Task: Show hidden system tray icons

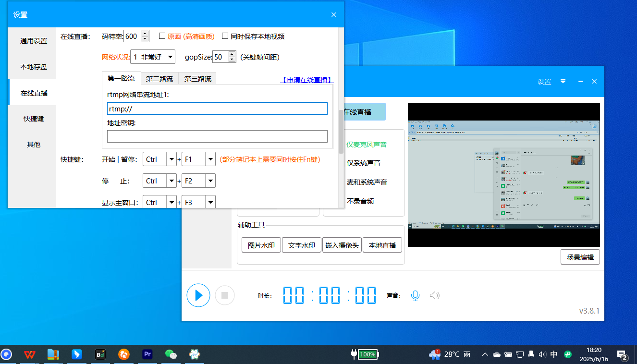Action: [x=485, y=354]
